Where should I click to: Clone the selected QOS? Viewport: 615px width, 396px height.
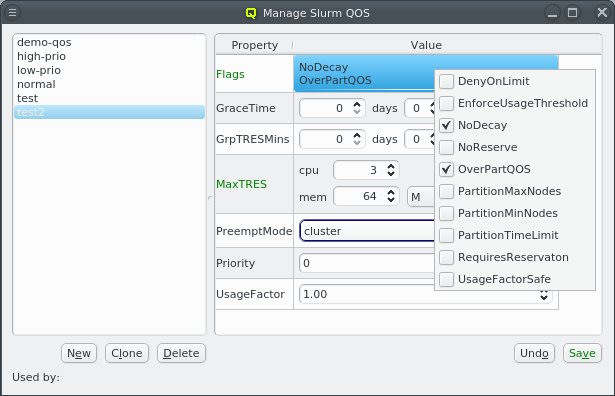[x=127, y=353]
